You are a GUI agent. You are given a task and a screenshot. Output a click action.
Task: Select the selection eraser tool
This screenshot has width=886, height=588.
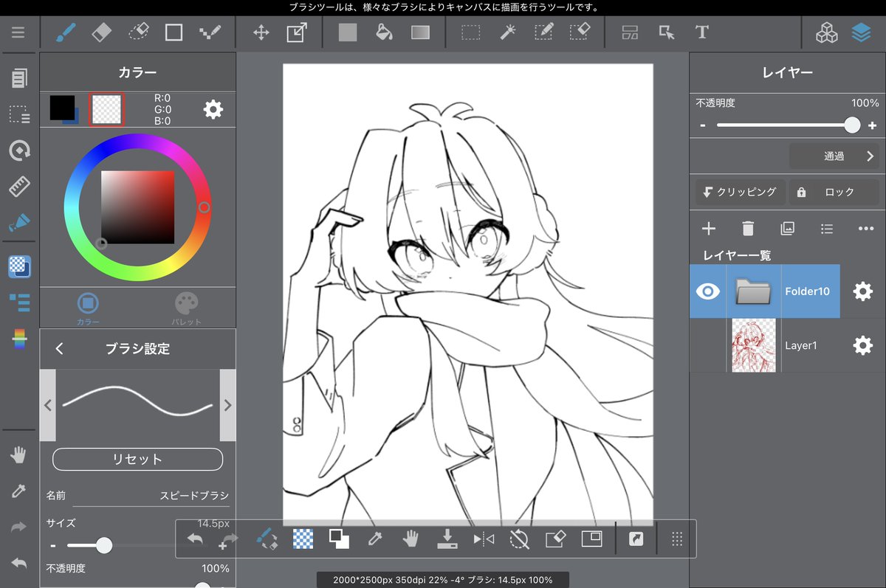coord(580,32)
